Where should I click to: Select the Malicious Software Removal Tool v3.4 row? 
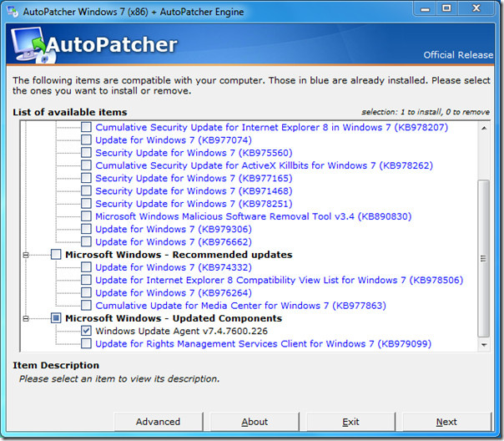[254, 216]
